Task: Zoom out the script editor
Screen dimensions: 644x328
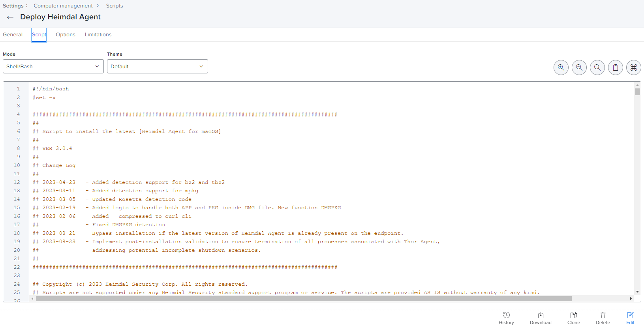Action: pyautogui.click(x=579, y=67)
